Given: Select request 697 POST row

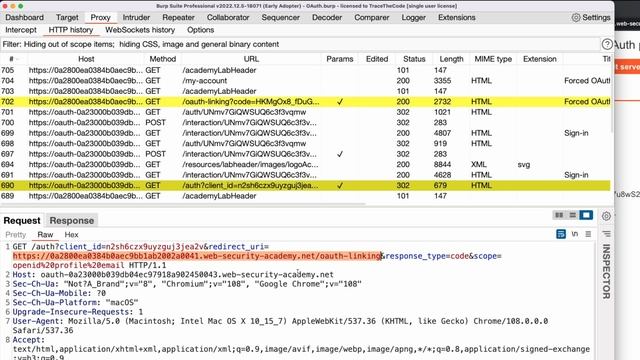Looking at the screenshot, I should point(305,154).
